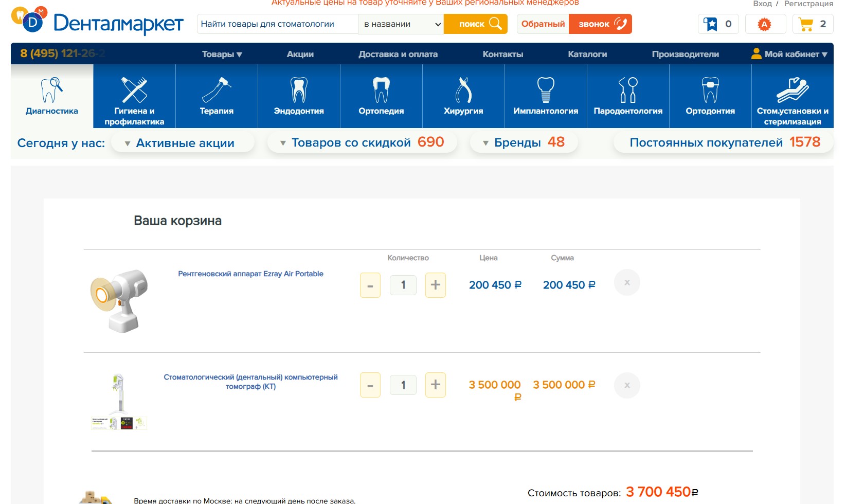
Task: Remove Ezray Air Portable from cart
Action: [627, 282]
